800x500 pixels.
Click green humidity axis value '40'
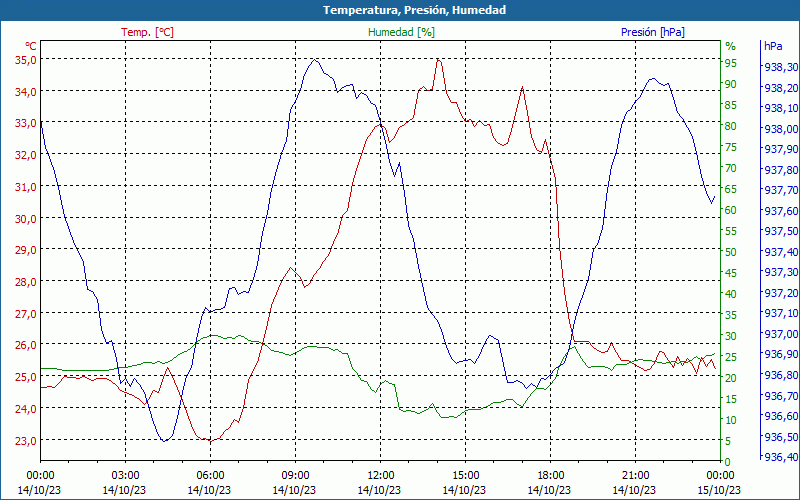731,294
